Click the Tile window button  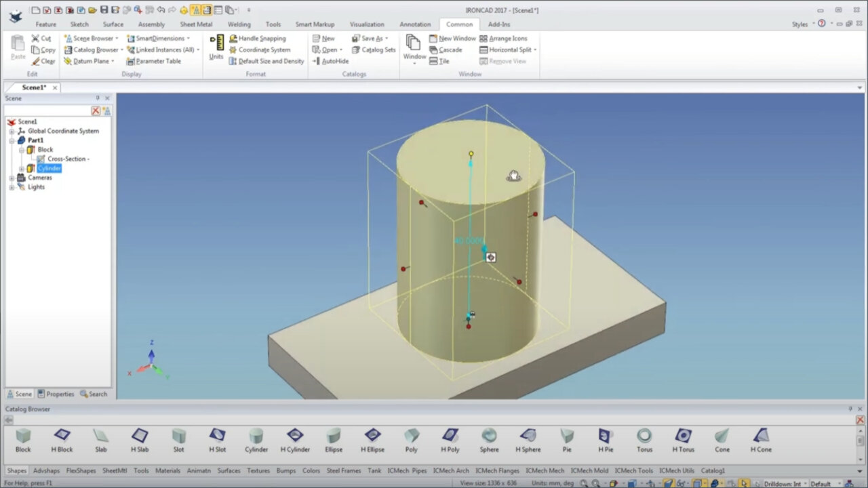(440, 61)
